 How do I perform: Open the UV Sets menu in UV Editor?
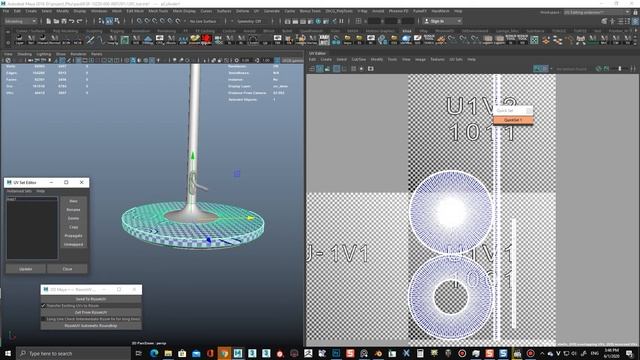pyautogui.click(x=456, y=60)
